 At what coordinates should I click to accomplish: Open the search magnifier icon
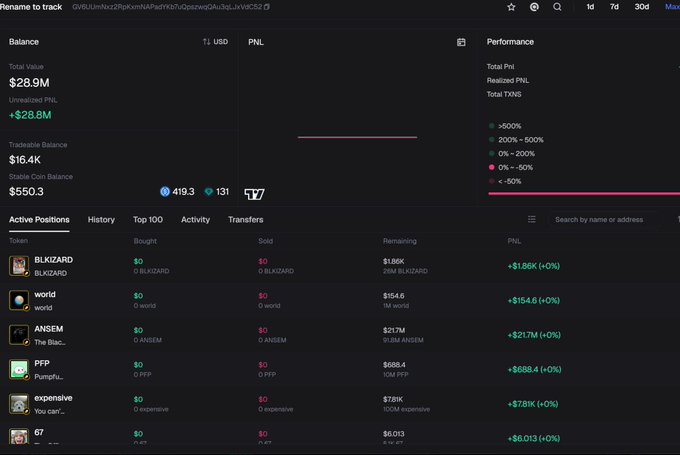(557, 7)
